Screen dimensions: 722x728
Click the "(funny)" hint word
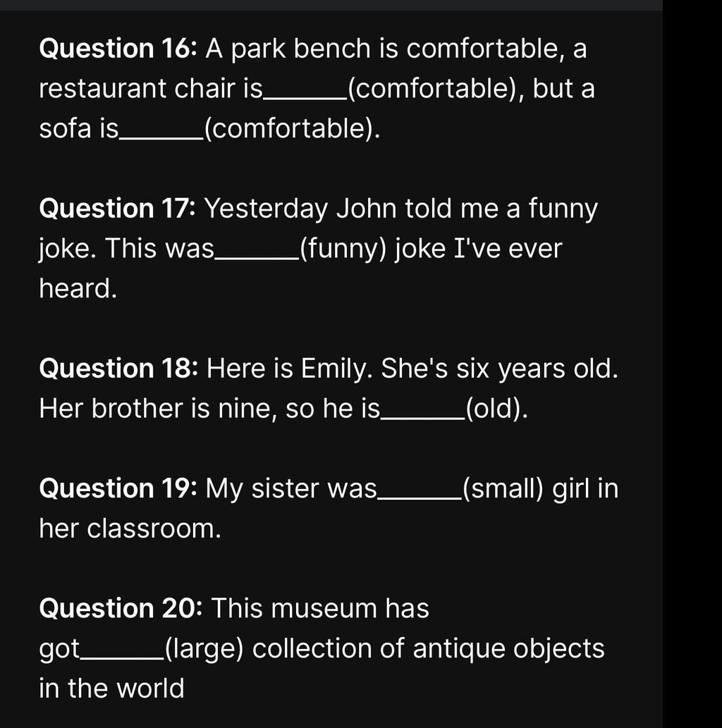coord(343,249)
